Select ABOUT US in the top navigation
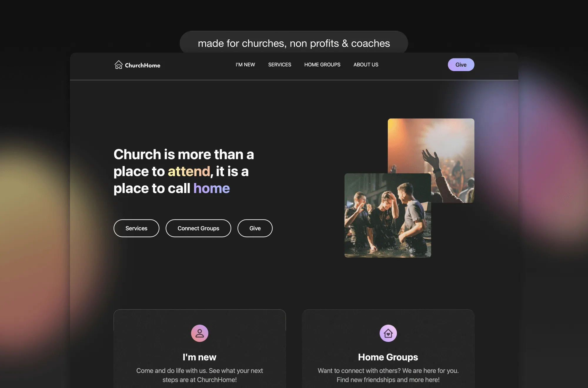The height and width of the screenshot is (388, 588). click(366, 65)
